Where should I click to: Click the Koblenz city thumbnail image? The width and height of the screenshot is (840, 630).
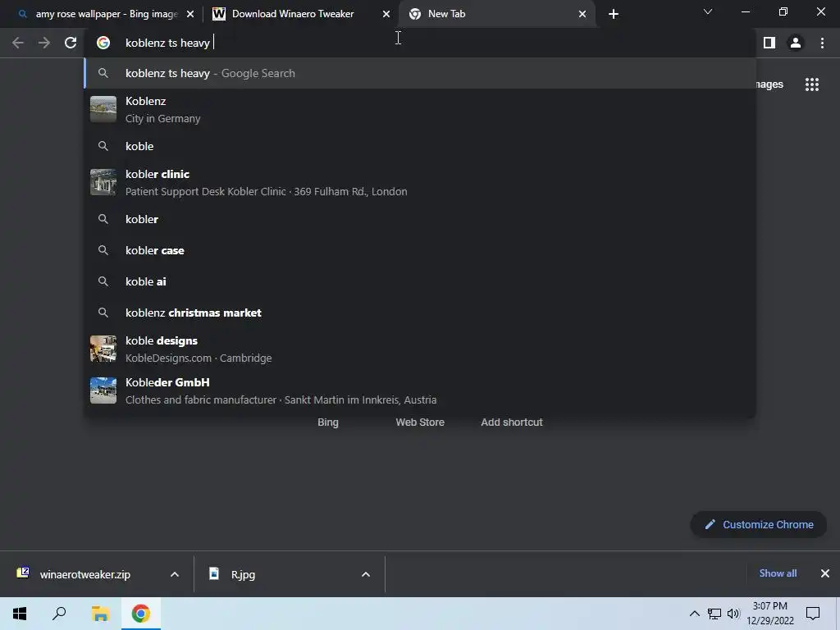(x=103, y=109)
